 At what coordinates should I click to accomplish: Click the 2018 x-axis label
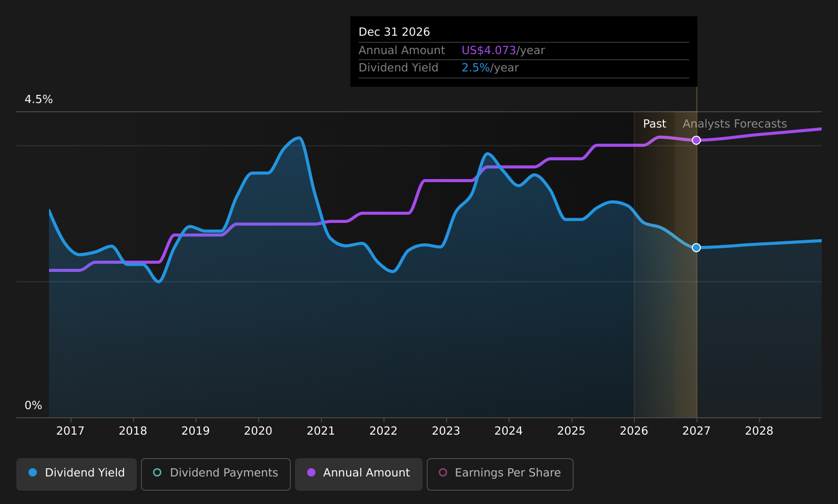(x=133, y=431)
